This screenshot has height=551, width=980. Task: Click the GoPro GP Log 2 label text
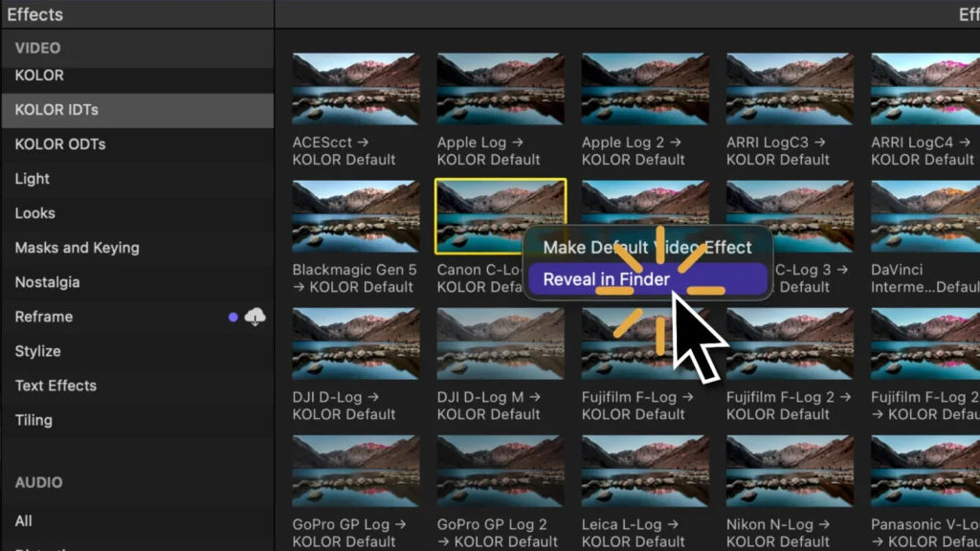498,533
